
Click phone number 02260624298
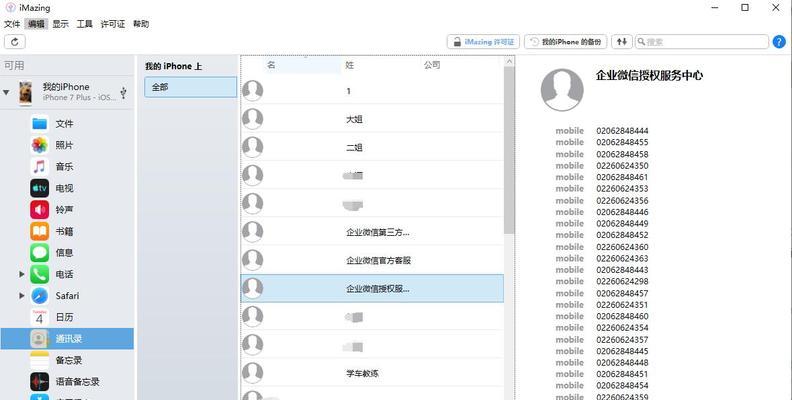click(x=622, y=281)
